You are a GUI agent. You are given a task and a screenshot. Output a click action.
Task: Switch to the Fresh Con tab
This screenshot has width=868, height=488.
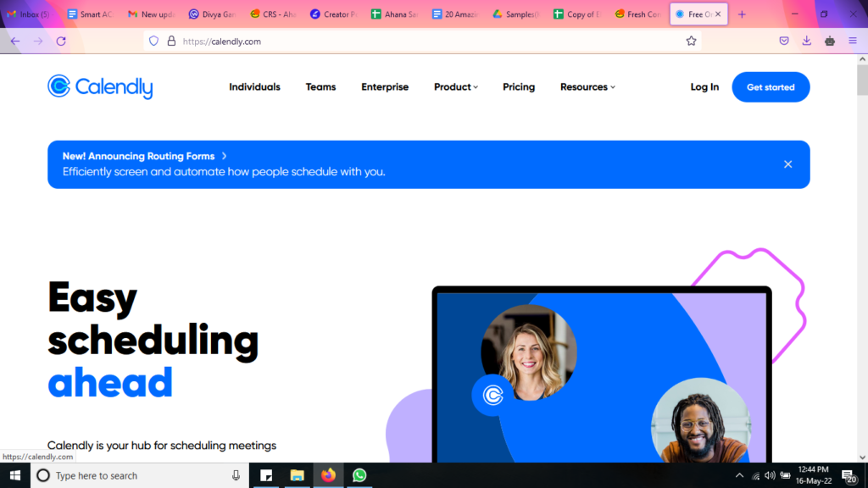click(x=638, y=14)
